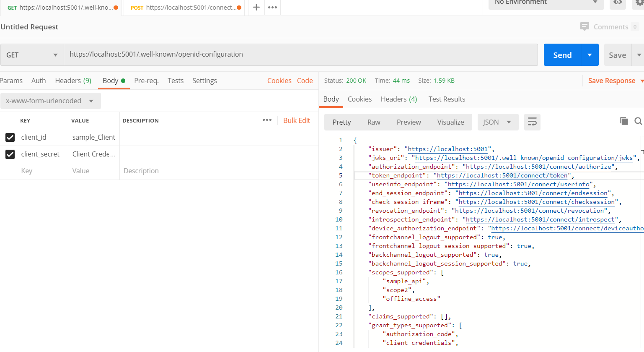
Task: Open the authorization_endpoint URL link
Action: click(538, 167)
